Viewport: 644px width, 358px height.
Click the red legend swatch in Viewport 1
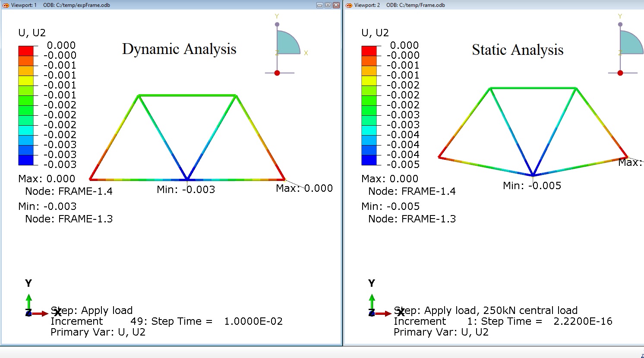coord(26,51)
